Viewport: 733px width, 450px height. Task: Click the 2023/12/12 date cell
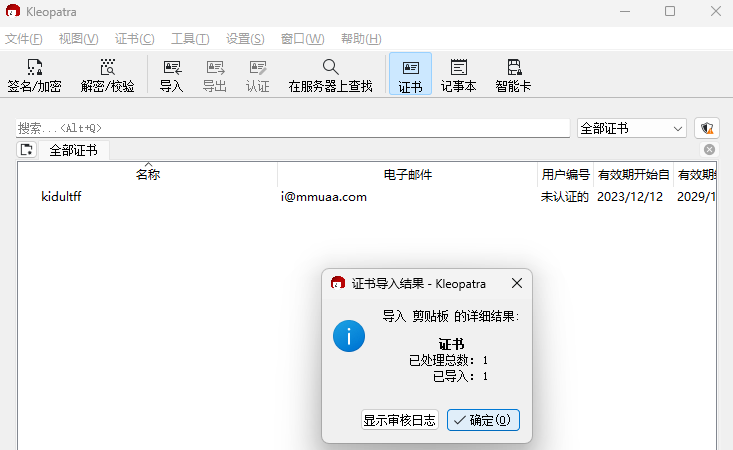point(630,197)
